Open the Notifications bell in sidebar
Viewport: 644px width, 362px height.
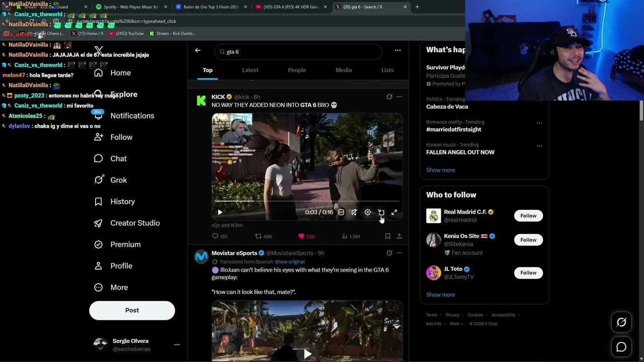click(x=99, y=116)
